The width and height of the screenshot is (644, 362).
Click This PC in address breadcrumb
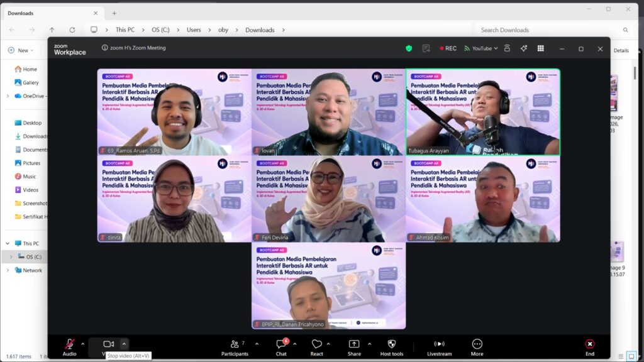[x=125, y=30]
